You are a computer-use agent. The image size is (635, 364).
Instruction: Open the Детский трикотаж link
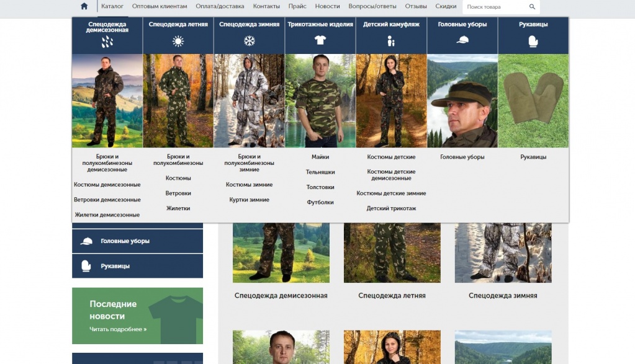[x=391, y=208]
